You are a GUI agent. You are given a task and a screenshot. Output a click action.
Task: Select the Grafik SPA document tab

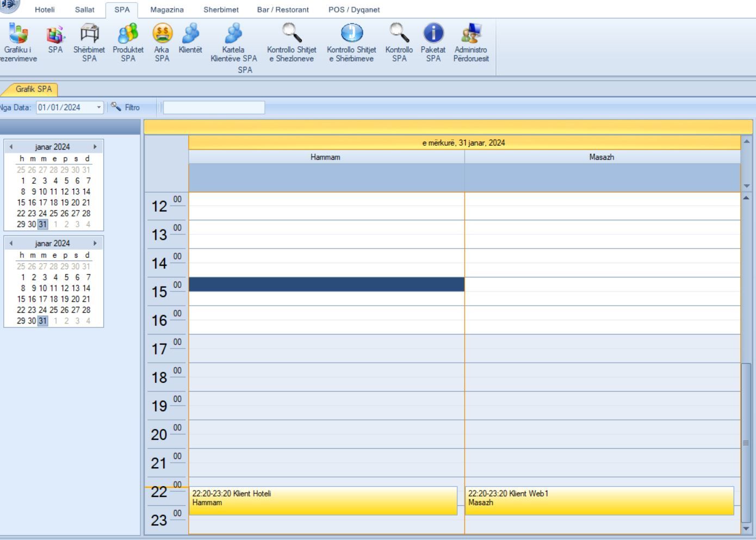click(33, 89)
